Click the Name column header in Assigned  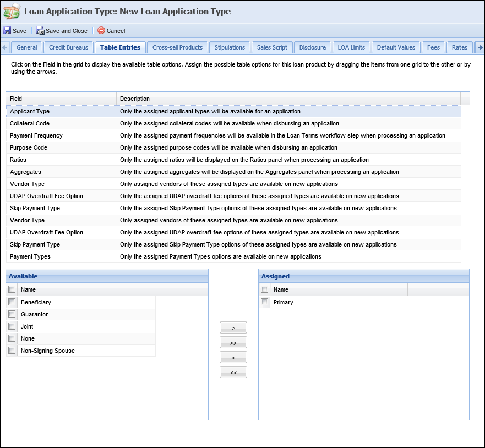(x=339, y=289)
